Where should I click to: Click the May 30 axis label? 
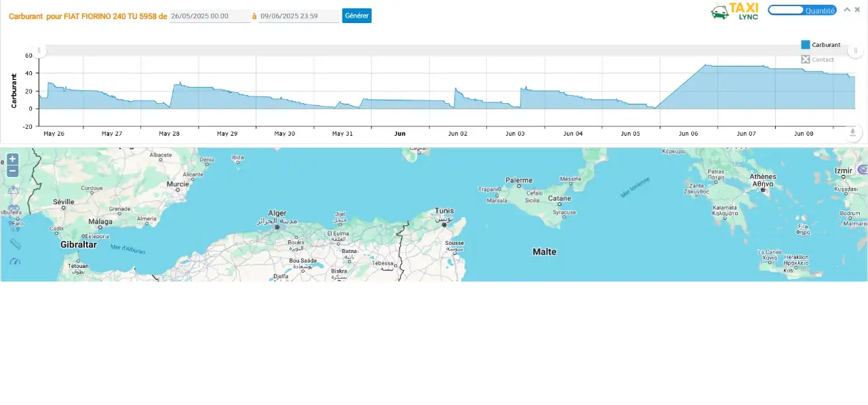tap(285, 134)
